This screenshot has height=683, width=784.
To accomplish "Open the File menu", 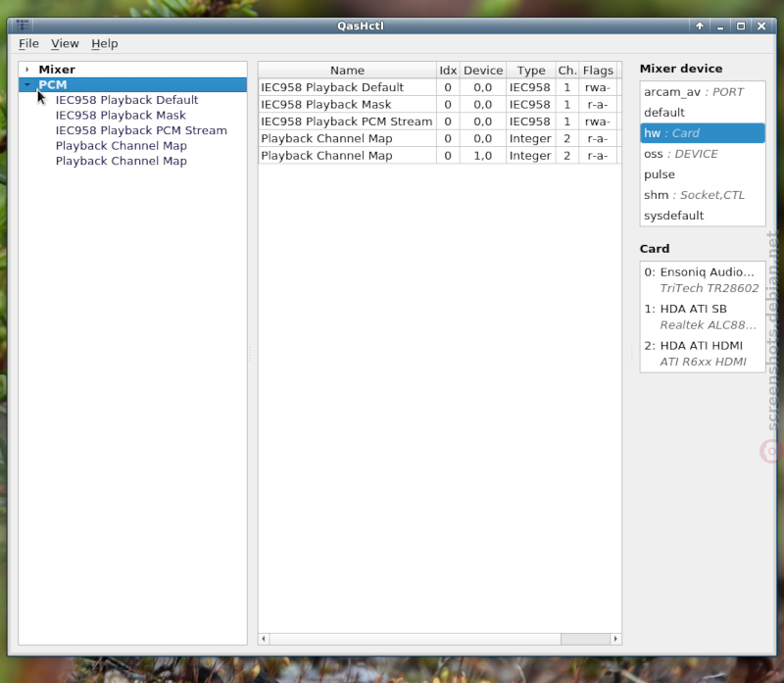I will (28, 43).
